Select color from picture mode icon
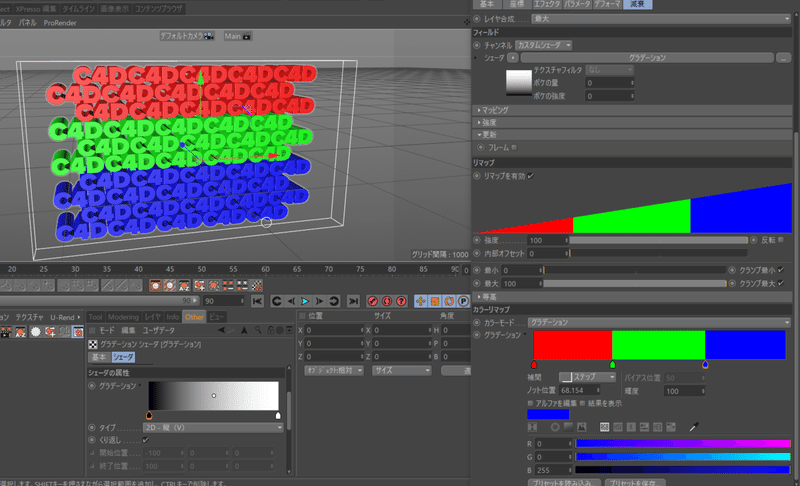Viewport: 800px width, 486px height. click(x=582, y=427)
